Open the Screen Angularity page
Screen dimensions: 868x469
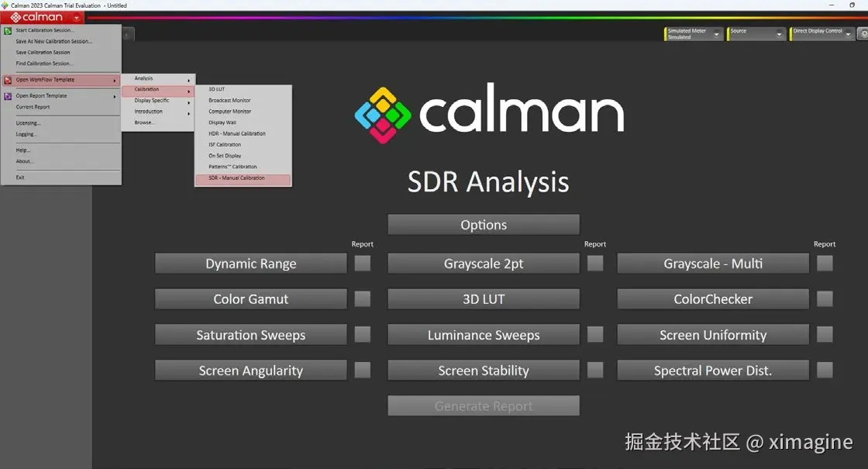point(251,370)
